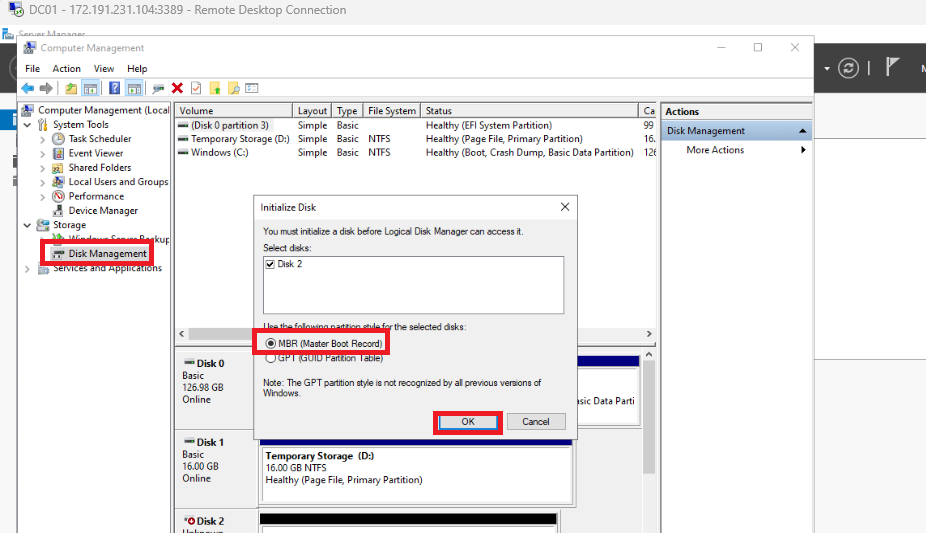926x533 pixels.
Task: Click up arrow of disk pane scrollbar
Action: [x=649, y=354]
